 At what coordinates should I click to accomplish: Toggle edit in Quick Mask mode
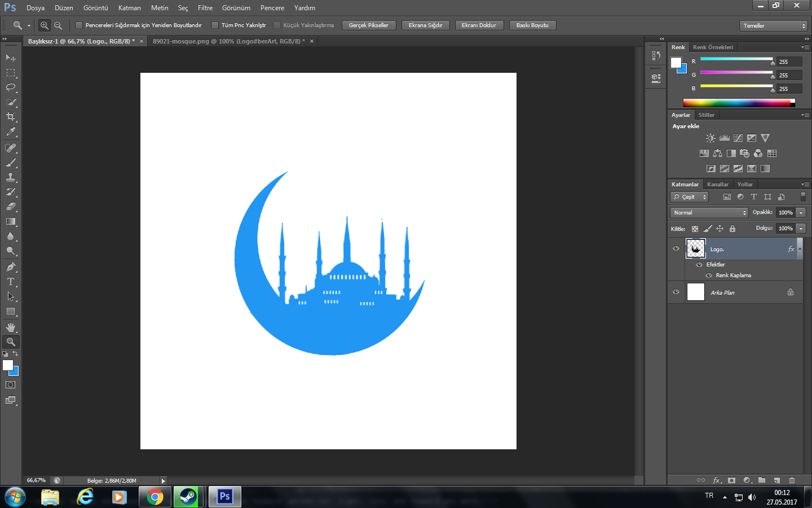tap(11, 385)
